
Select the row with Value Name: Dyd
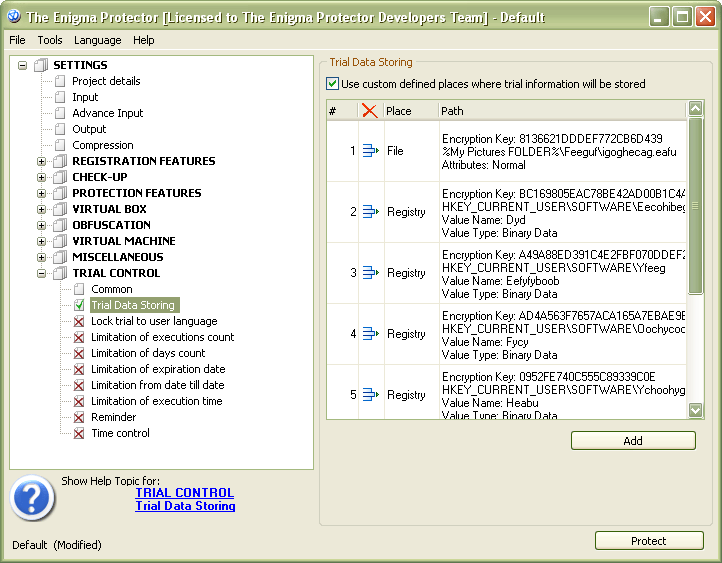point(507,212)
